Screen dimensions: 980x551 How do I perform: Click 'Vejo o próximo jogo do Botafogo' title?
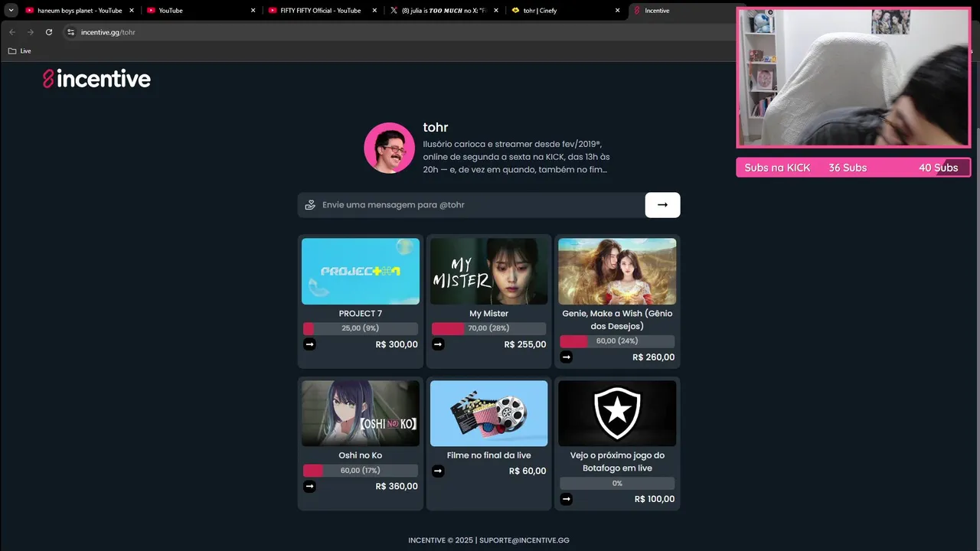pyautogui.click(x=617, y=461)
